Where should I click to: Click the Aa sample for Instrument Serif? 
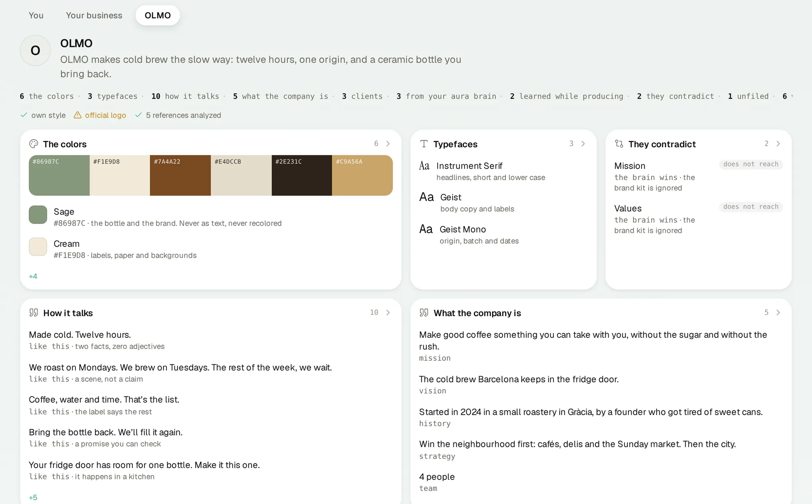point(424,166)
